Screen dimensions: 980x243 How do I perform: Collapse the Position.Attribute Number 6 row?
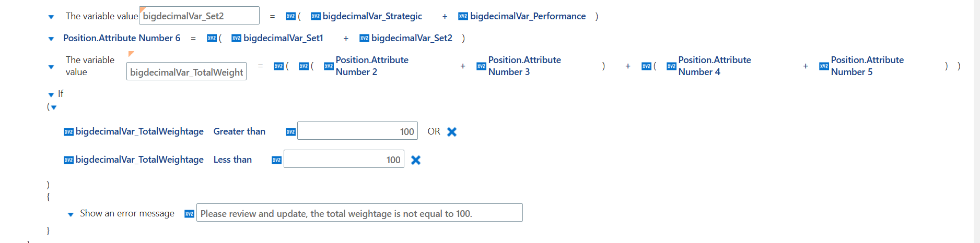coord(51,39)
